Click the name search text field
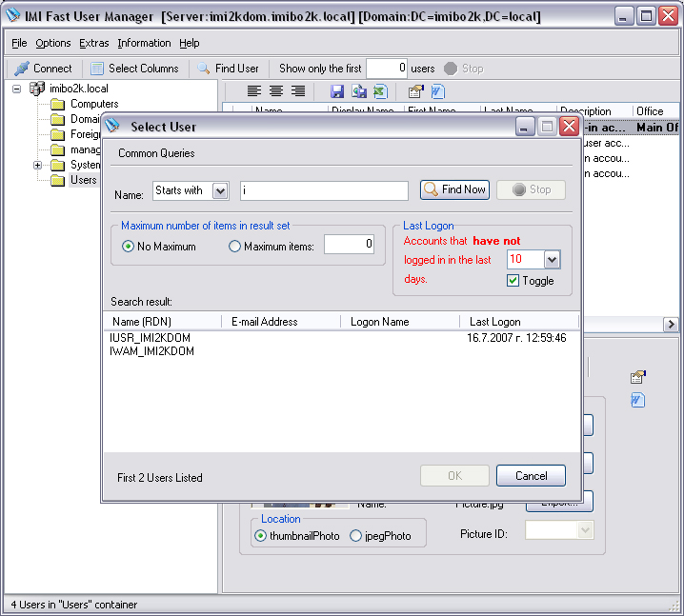The width and height of the screenshot is (684, 616). pyautogui.click(x=324, y=191)
